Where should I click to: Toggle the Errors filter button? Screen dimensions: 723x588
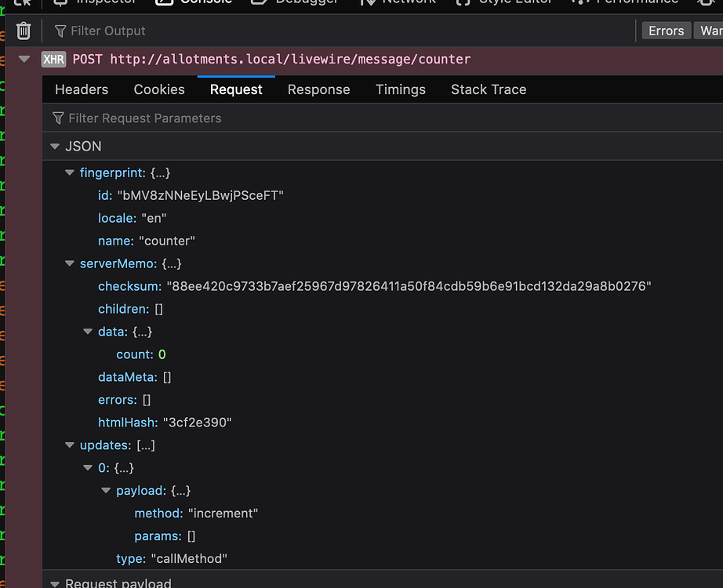(x=666, y=31)
